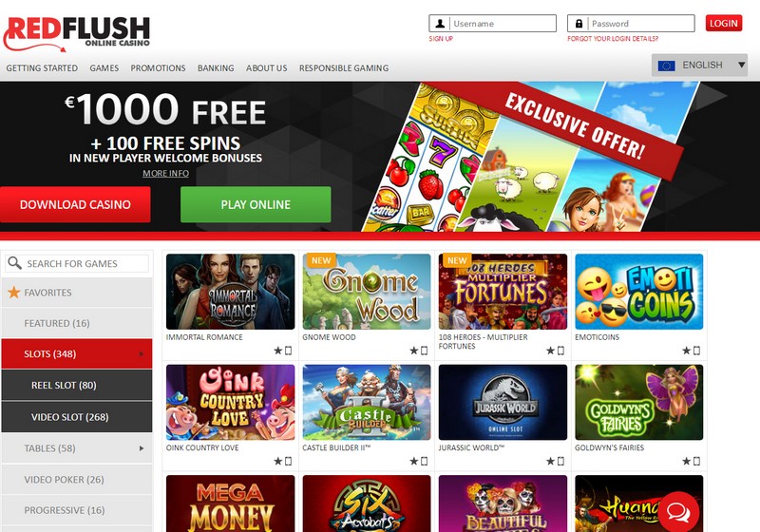Mark Goldwyn's Fairies as favorite
This screenshot has height=532, width=760.
click(686, 462)
